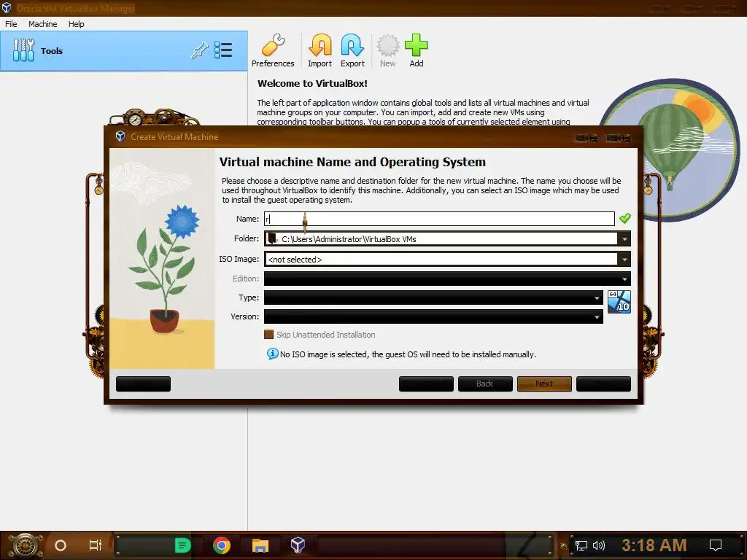Open the Machine menu

[x=42, y=24]
